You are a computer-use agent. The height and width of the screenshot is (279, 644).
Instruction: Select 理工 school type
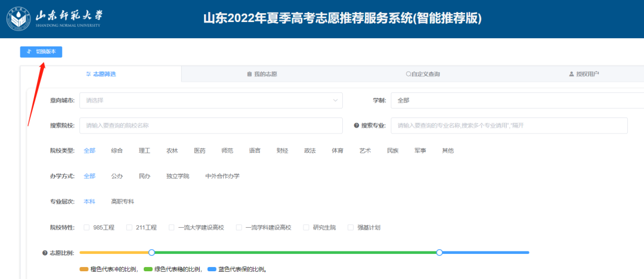click(x=144, y=151)
